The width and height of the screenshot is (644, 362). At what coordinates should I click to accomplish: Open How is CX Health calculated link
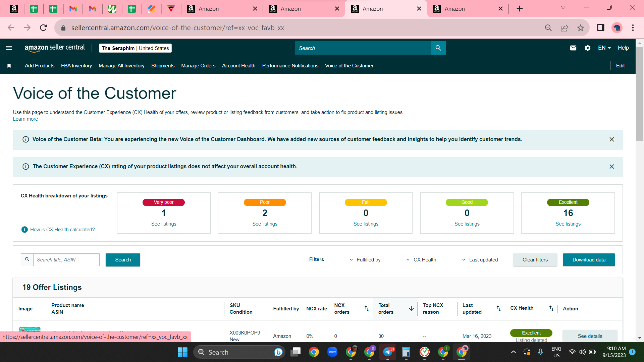coord(62,230)
